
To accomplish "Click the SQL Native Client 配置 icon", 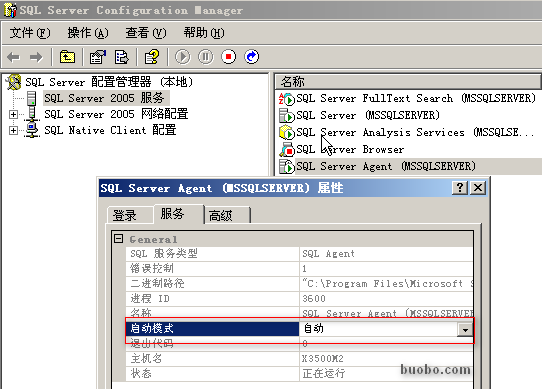I will (32, 130).
